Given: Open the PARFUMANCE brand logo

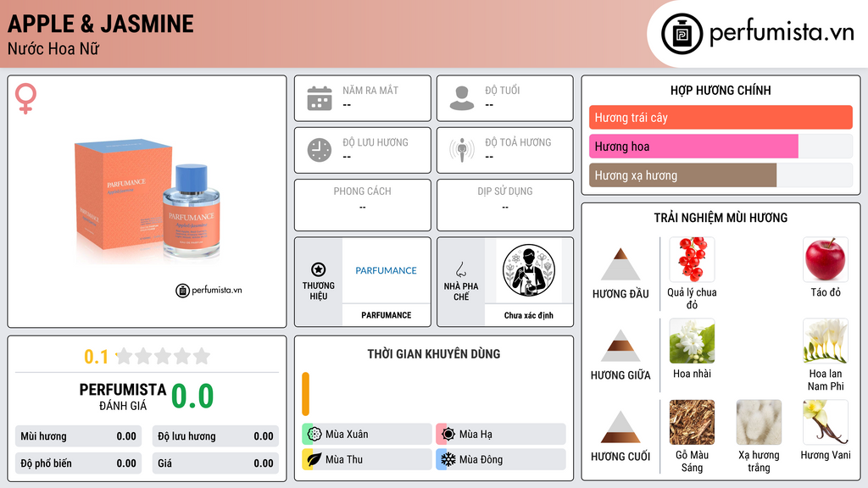Looking at the screenshot, I should (386, 270).
